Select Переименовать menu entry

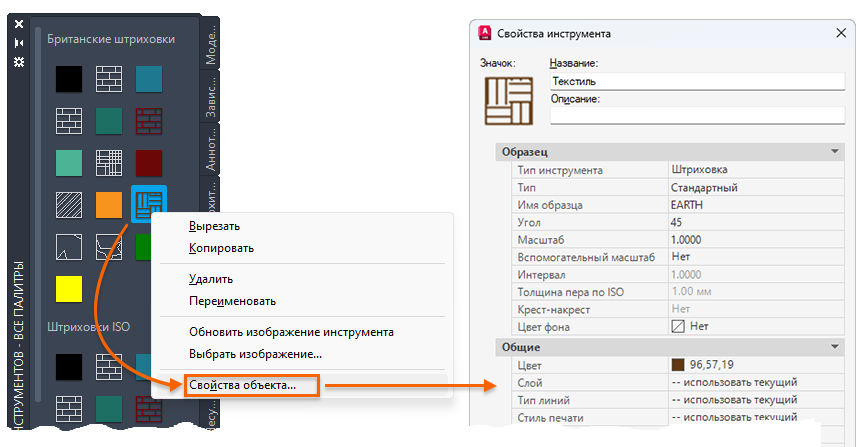coord(232,300)
